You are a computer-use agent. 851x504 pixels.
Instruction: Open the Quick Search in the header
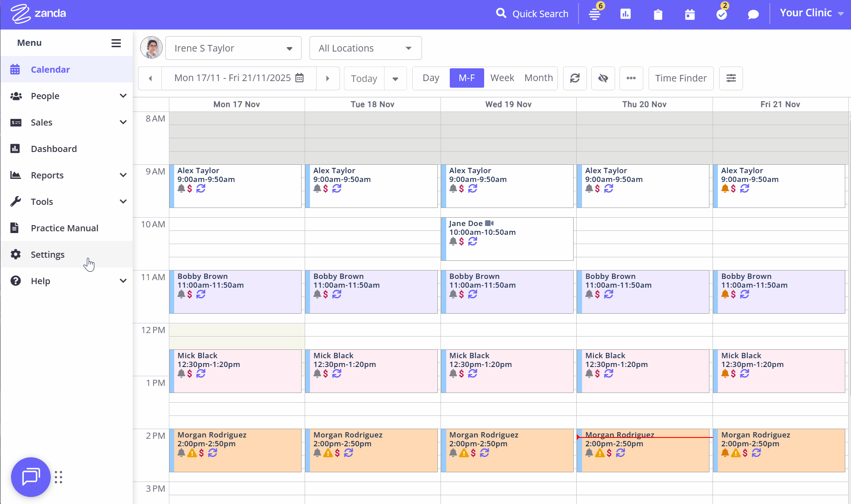coord(532,13)
